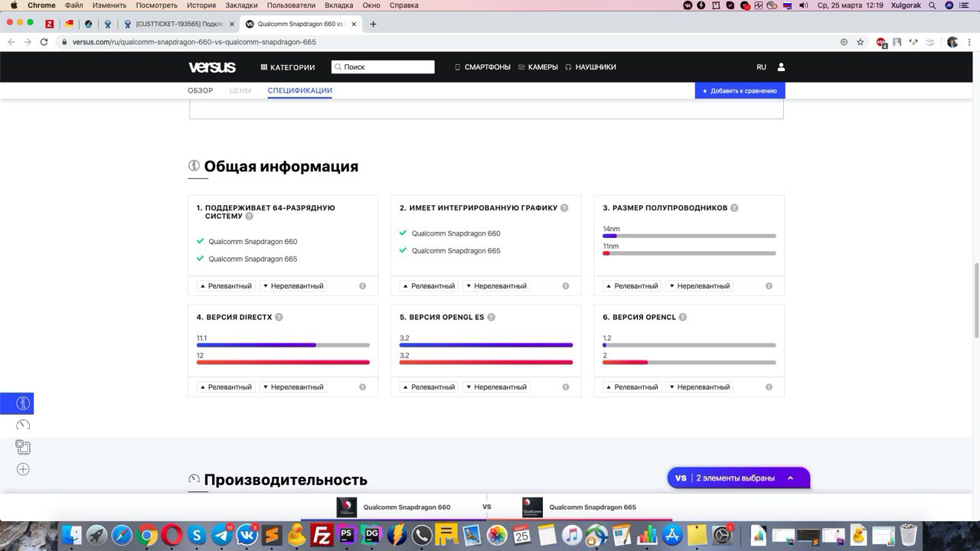Open the General info sidebar icon
This screenshot has height=551, width=980.
click(23, 403)
